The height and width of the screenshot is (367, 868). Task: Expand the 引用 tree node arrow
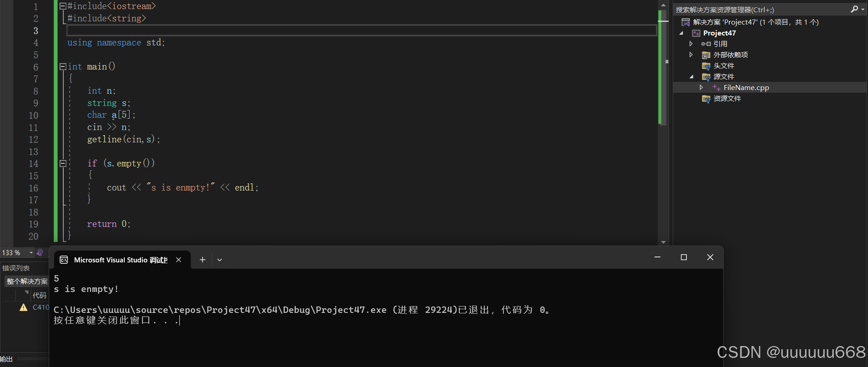pos(691,44)
